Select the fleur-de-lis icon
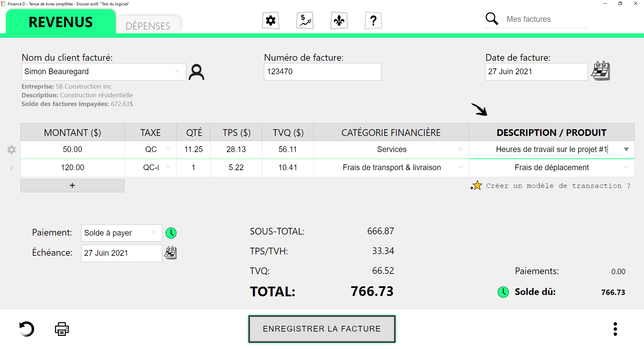Screen dimensions: 644x349 coord(339,20)
